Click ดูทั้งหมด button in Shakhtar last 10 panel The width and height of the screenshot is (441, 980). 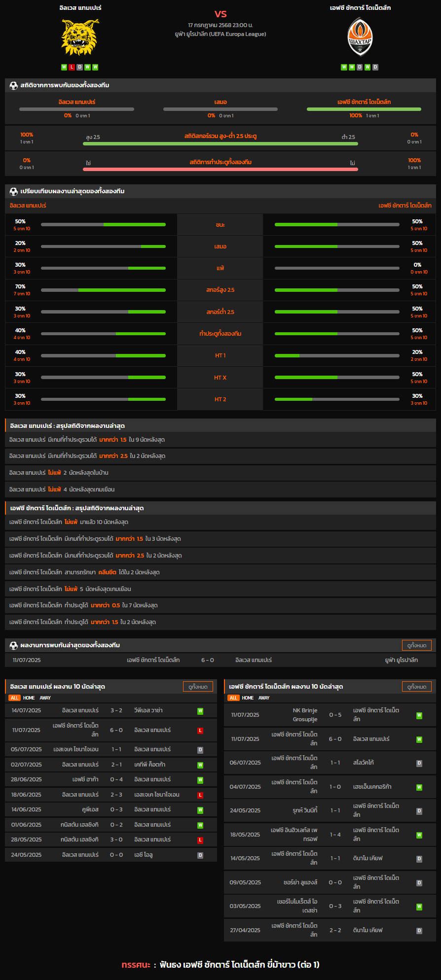point(417,687)
